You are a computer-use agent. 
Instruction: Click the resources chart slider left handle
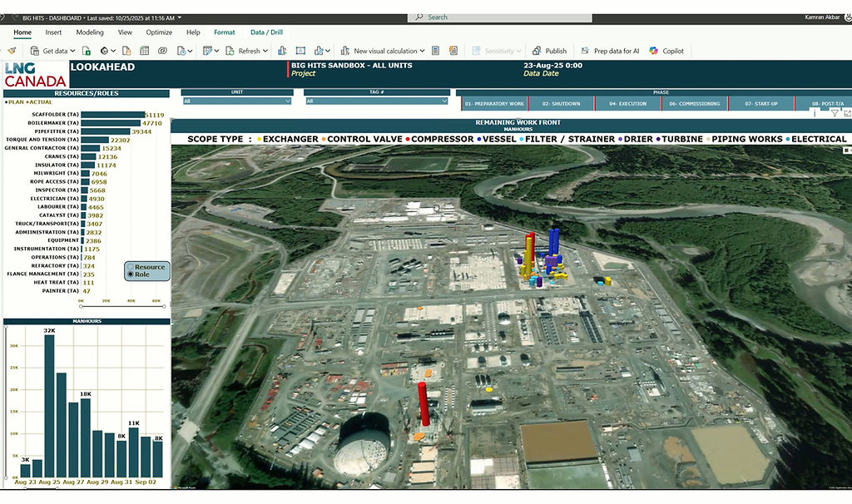82,306
